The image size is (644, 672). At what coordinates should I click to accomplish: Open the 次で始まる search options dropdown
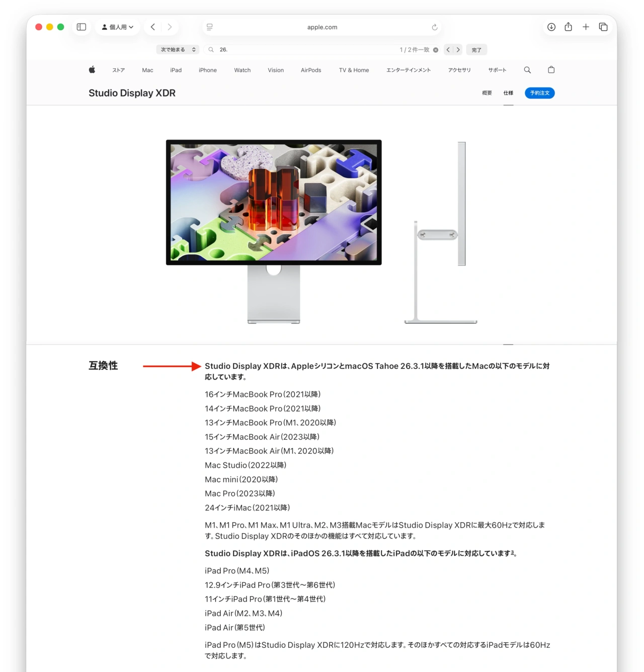177,49
